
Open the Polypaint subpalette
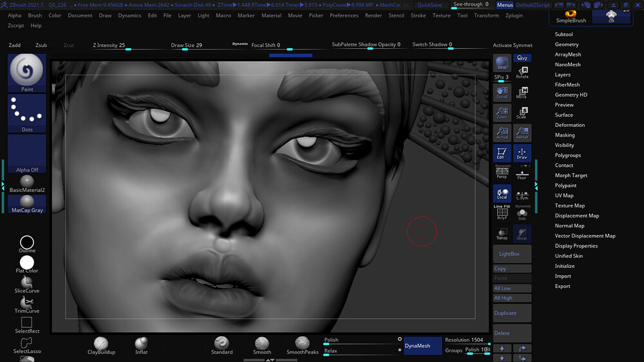(565, 186)
